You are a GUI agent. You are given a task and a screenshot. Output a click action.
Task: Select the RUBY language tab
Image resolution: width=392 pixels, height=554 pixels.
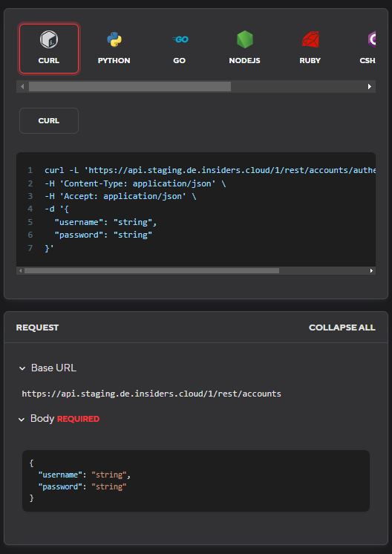click(x=310, y=49)
